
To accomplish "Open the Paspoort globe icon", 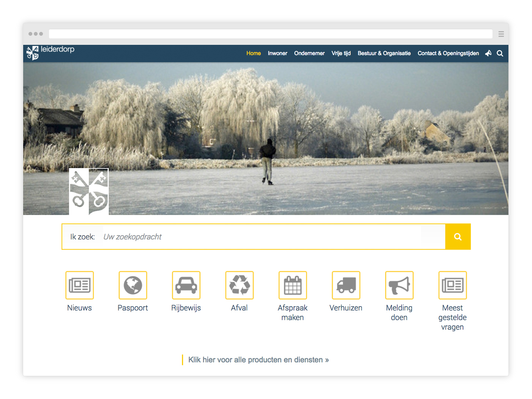I will point(133,285).
